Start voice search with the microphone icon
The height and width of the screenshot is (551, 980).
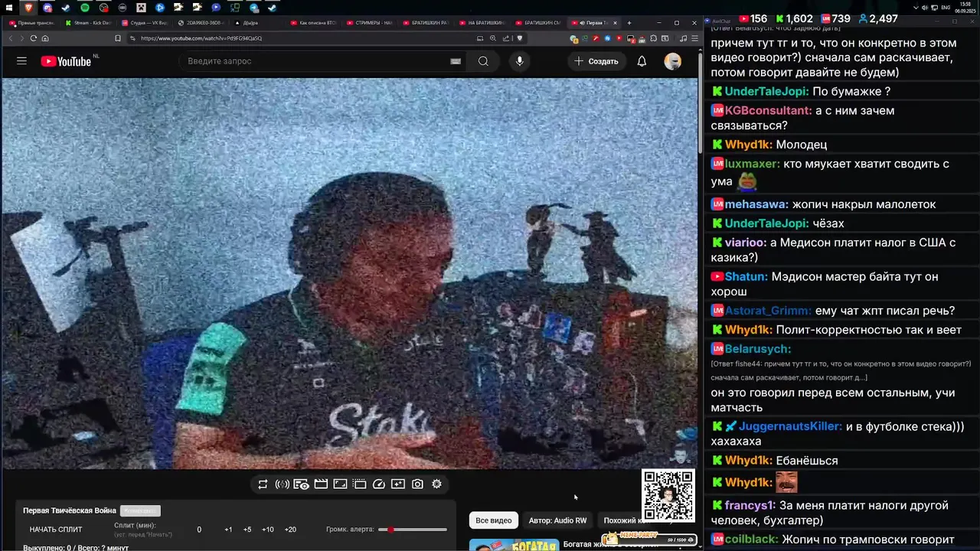click(x=520, y=61)
